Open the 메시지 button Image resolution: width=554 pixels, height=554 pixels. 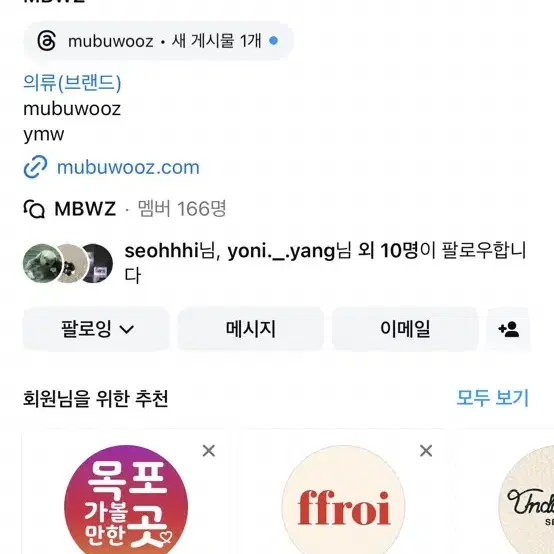(251, 329)
